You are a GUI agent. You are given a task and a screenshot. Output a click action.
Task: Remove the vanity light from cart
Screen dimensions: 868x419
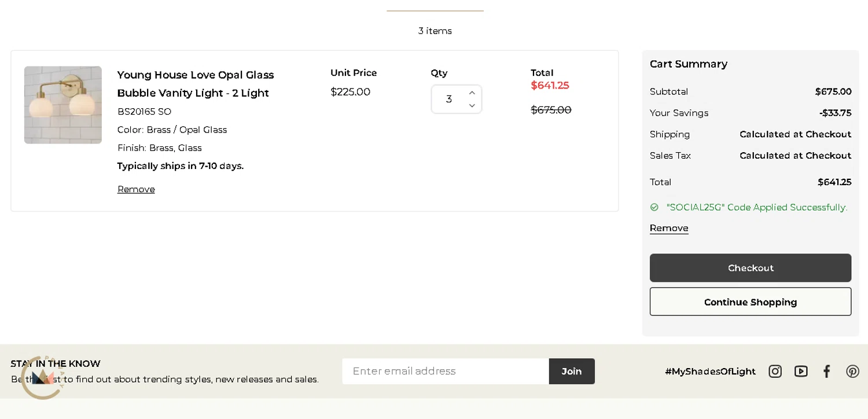coord(136,189)
